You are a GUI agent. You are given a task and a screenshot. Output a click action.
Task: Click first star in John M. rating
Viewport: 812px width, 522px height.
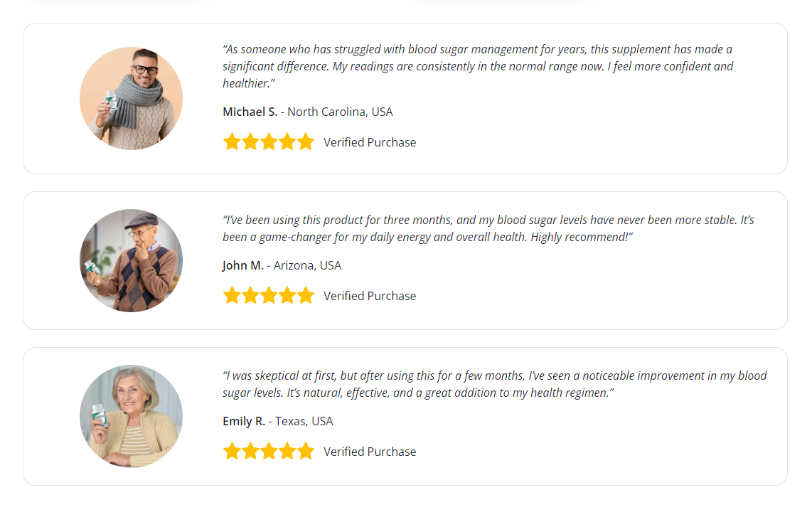tap(232, 295)
